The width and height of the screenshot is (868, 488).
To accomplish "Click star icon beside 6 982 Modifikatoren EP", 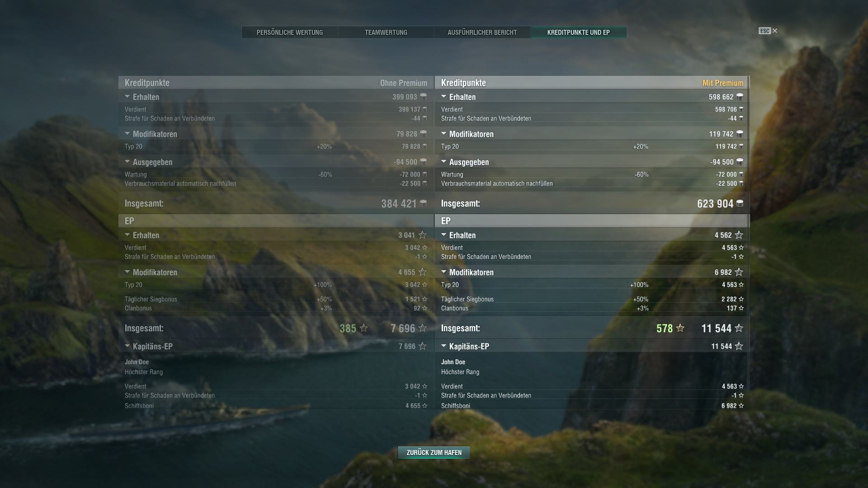I will pyautogui.click(x=739, y=272).
